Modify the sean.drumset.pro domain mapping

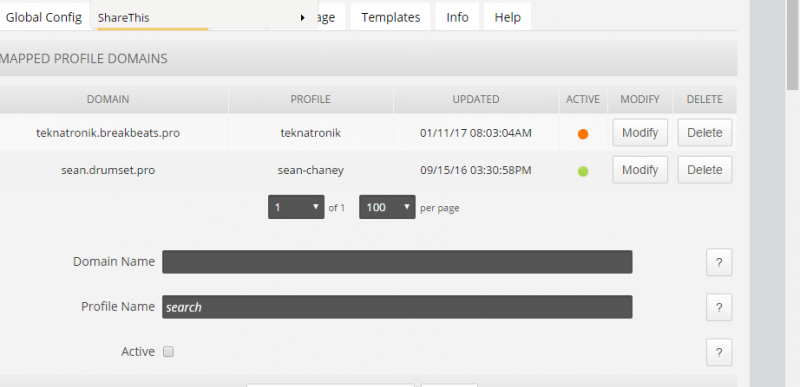coord(640,170)
